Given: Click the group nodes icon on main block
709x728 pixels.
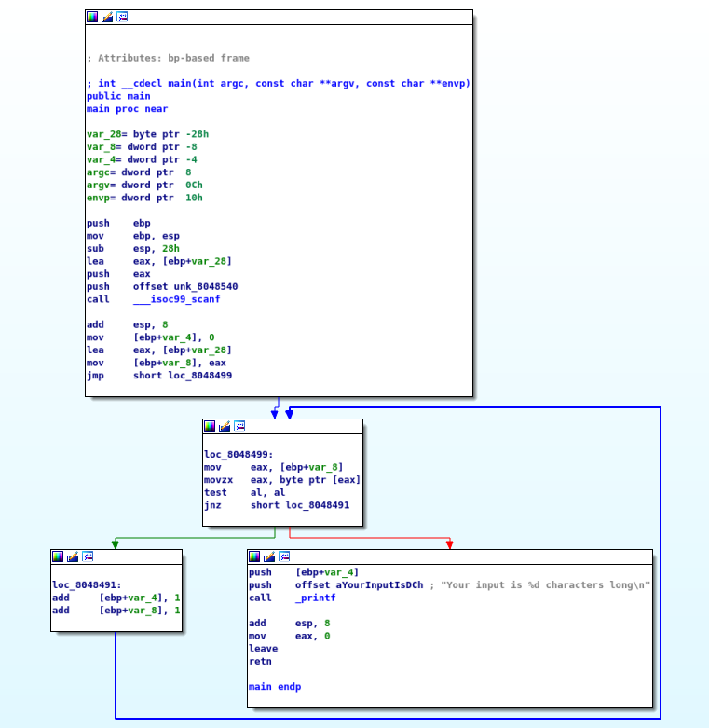Looking at the screenshot, I should pos(122,17).
